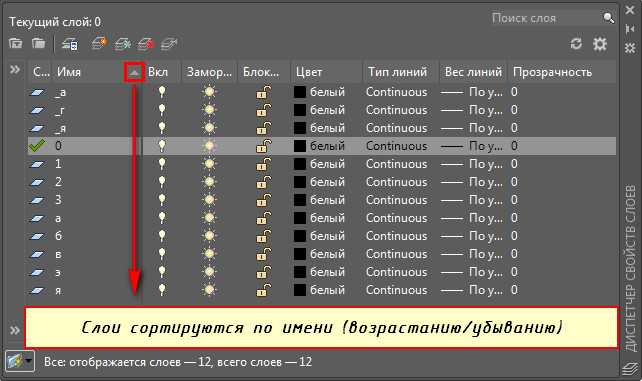Viewport: 642px width, 381px height.
Task: Create new layer frozen in all viewports
Action: [122, 43]
